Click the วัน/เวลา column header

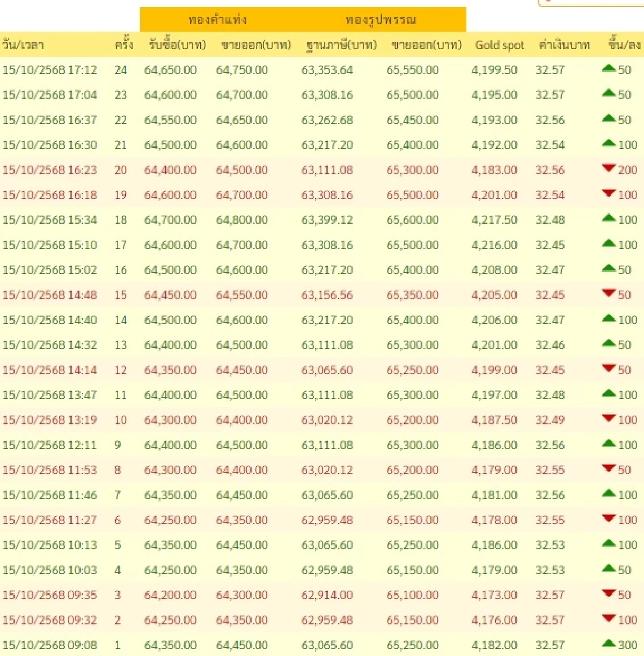coord(23,45)
